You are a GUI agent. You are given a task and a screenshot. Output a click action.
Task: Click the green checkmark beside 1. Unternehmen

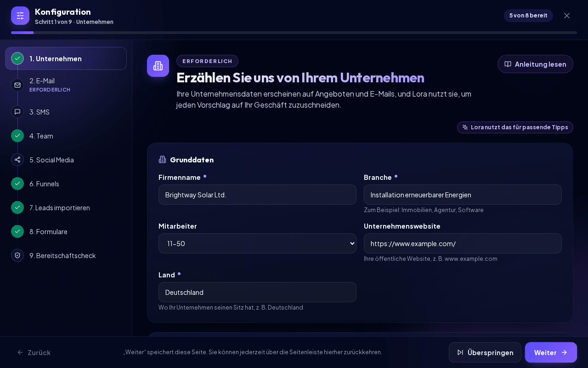tap(17, 58)
